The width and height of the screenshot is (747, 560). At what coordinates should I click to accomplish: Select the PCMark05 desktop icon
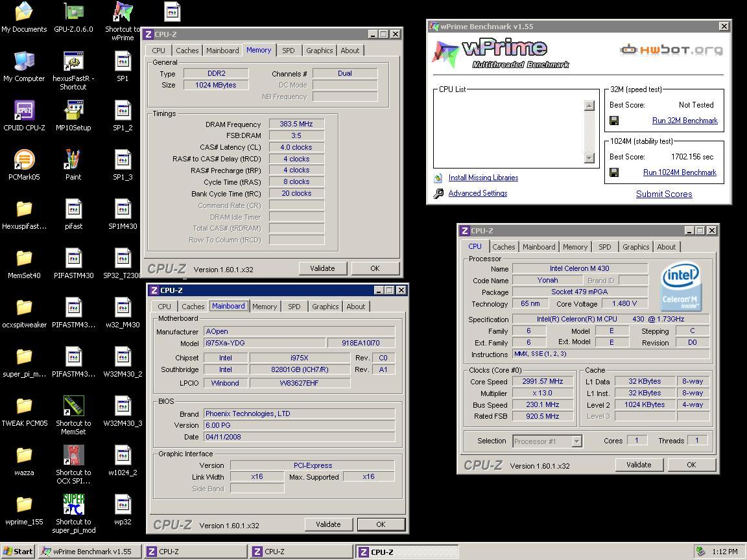click(x=24, y=165)
